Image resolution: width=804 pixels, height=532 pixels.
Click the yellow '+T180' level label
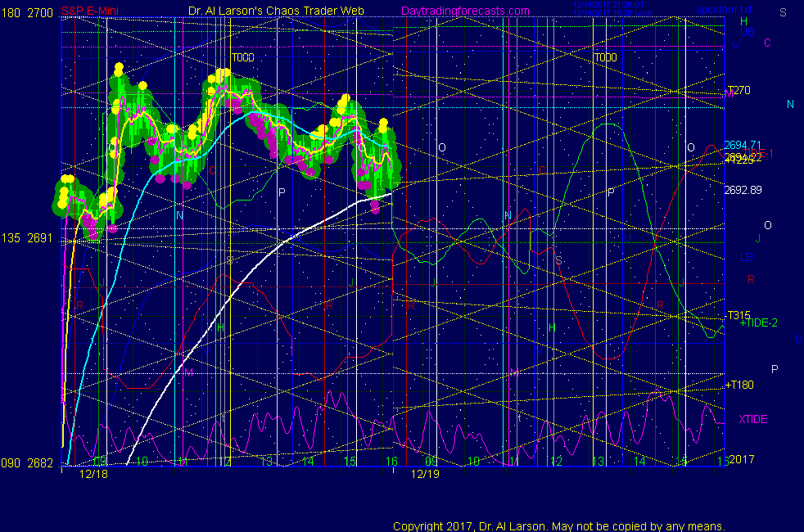click(739, 385)
